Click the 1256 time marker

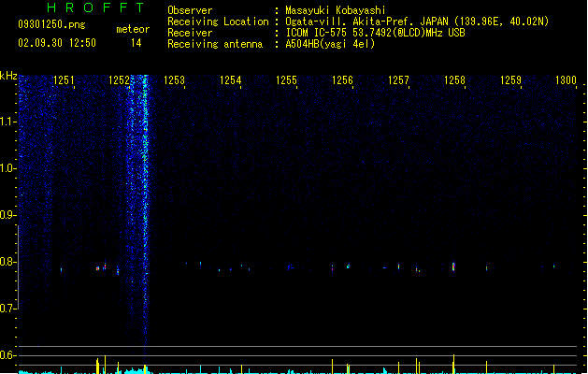pyautogui.click(x=342, y=80)
